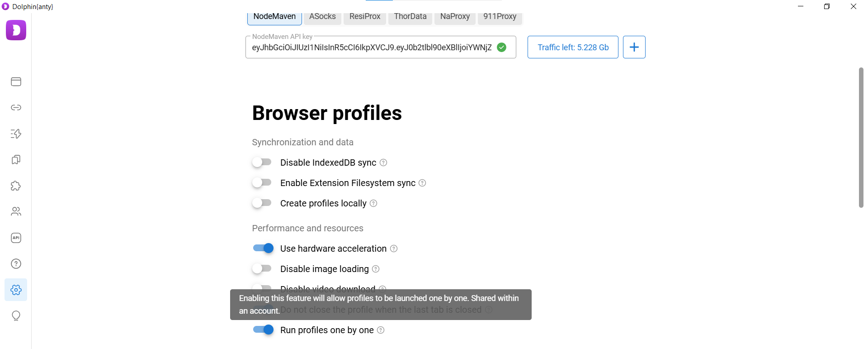This screenshot has height=349, width=868.
Task: Click the green API key validation checkmark
Action: pos(502,47)
